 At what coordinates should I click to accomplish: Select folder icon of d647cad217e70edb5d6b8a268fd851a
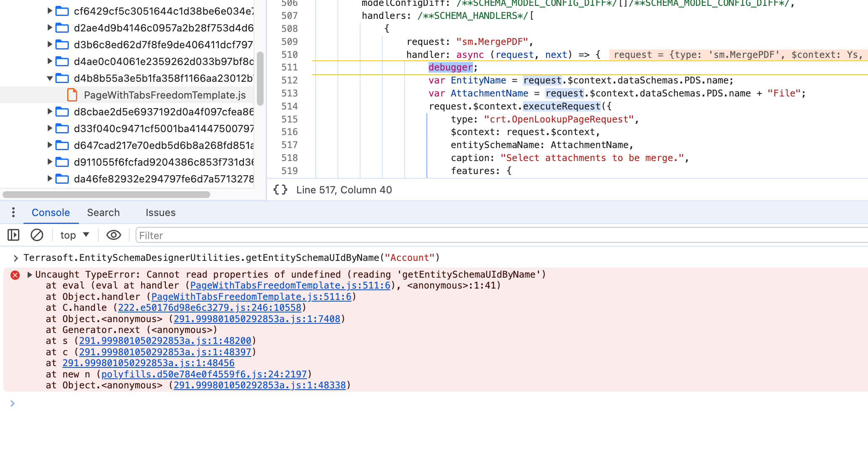(x=63, y=145)
